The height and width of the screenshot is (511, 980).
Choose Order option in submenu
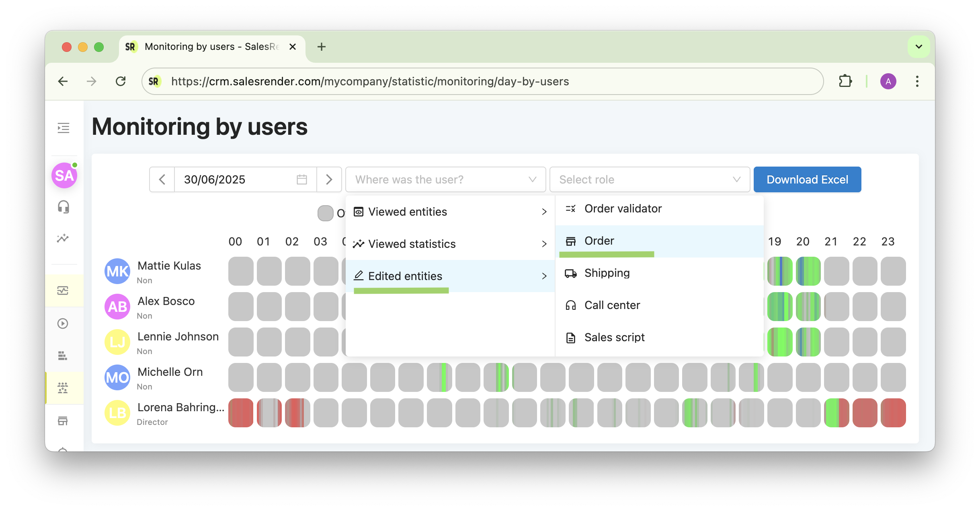tap(659, 241)
